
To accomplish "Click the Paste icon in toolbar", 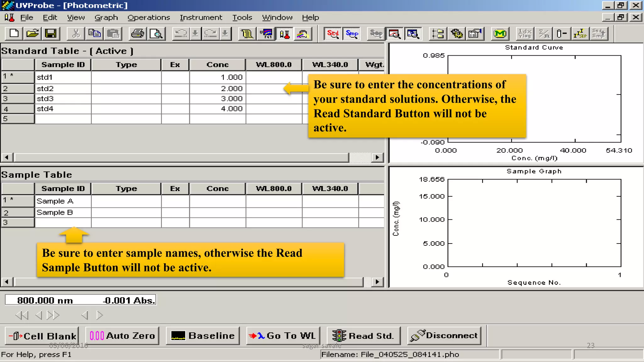I will 113,34.
